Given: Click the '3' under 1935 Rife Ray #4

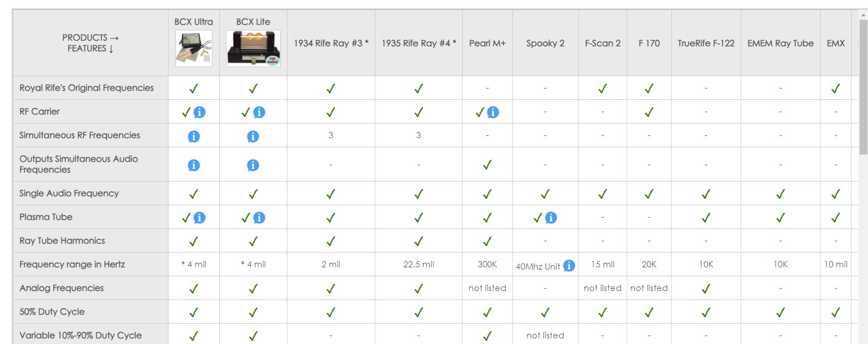Looking at the screenshot, I should 419,135.
